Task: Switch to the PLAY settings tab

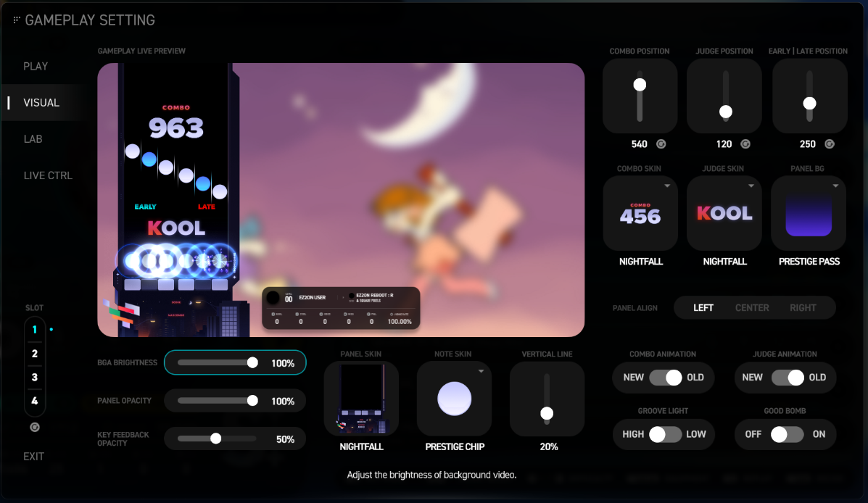Action: [36, 66]
